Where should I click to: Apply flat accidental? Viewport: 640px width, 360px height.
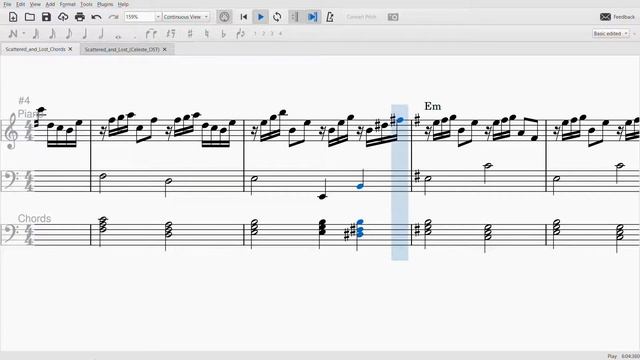pos(223,34)
